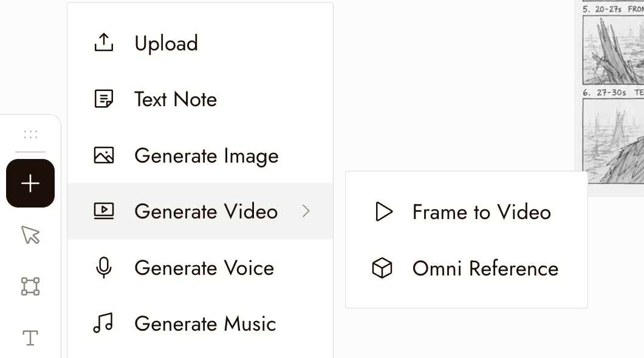This screenshot has width=644, height=358.
Task: Choose Upload from the add menu
Action: click(200, 42)
